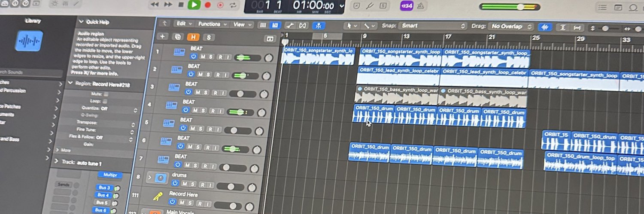The height and width of the screenshot is (214, 644).
Task: Toggle the purple 1234 Count-in button
Action: tap(406, 6)
